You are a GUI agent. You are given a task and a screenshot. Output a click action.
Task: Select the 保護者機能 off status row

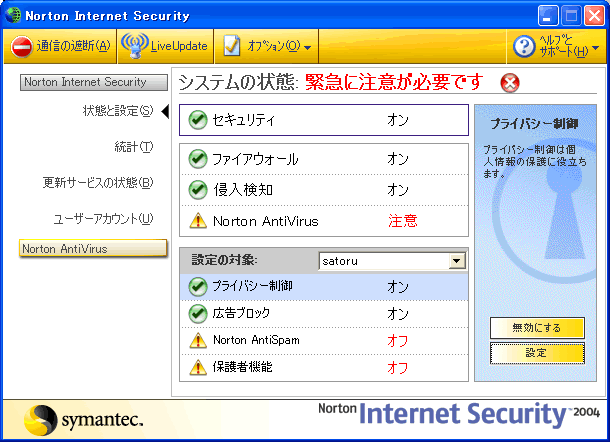click(324, 367)
